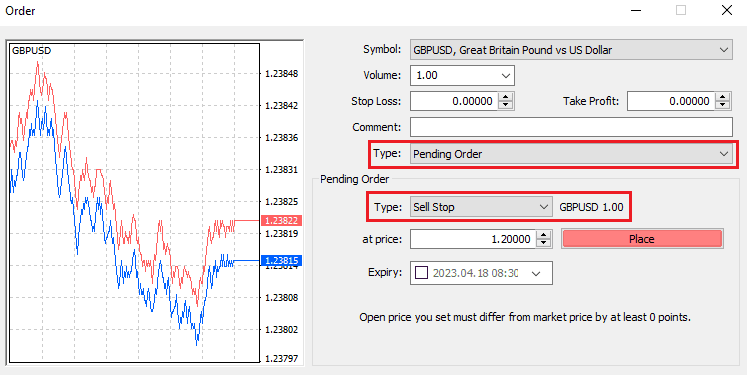Click the red ask price label 1.23822
Screen dimensions: 747x377
[281, 220]
